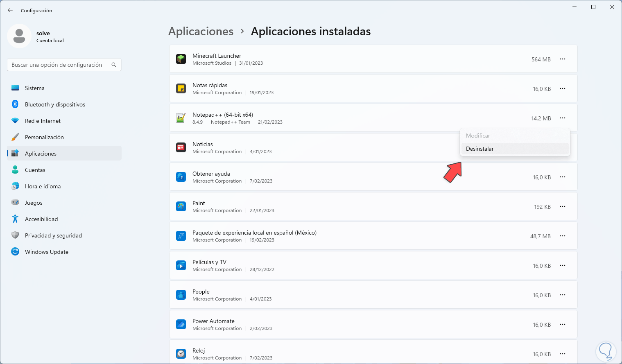Viewport: 622px width, 364px height.
Task: Click the 14,2 MB size value
Action: [x=541, y=118]
